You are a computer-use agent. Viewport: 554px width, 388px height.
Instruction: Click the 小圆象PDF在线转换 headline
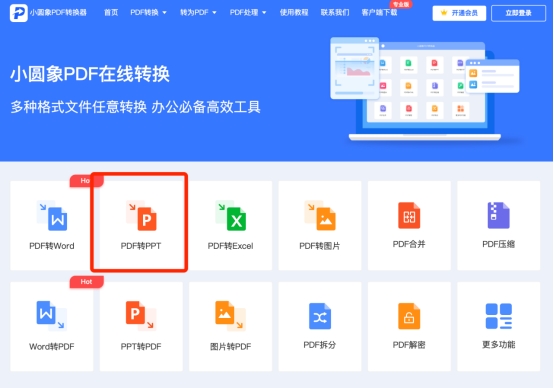(90, 74)
